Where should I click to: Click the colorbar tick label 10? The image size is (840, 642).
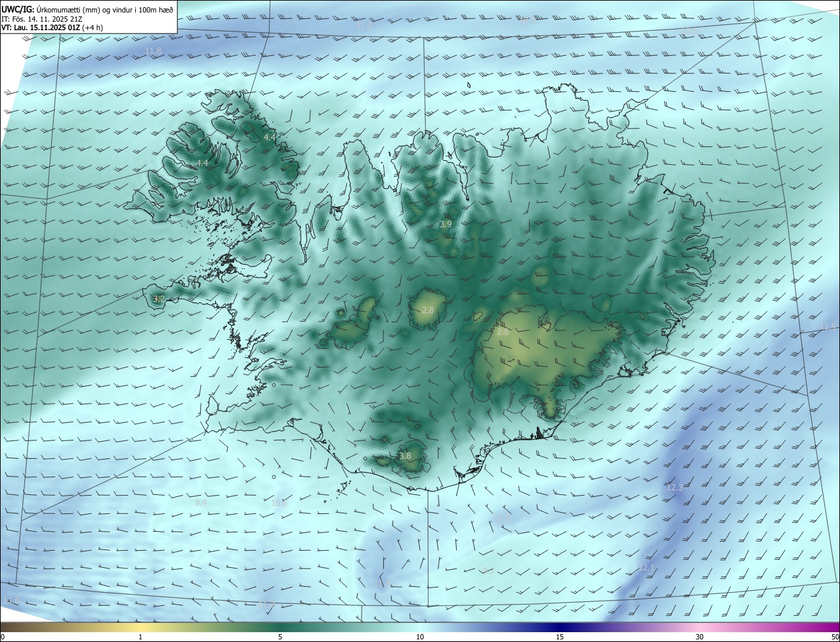point(420,637)
